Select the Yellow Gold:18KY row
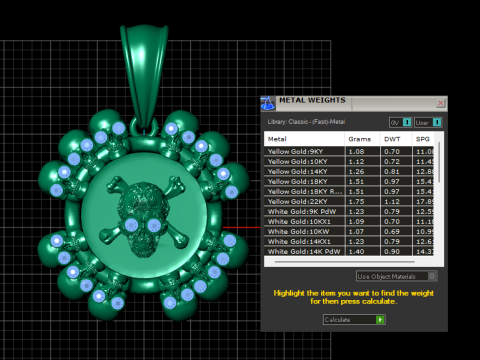The height and width of the screenshot is (360, 480). pos(349,181)
